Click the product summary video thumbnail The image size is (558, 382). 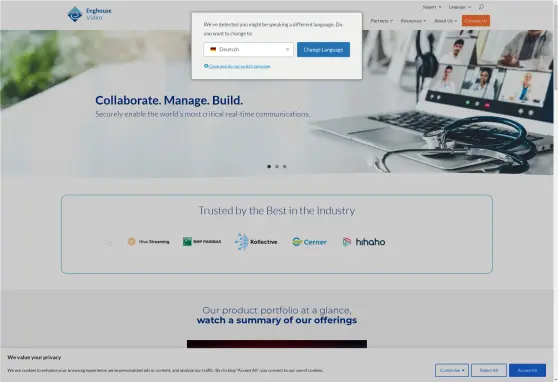(277, 344)
